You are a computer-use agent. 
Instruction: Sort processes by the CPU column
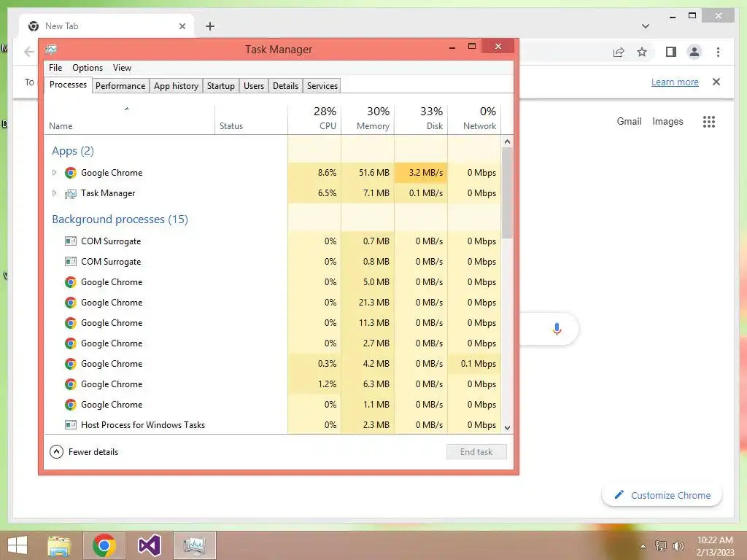[314, 118]
